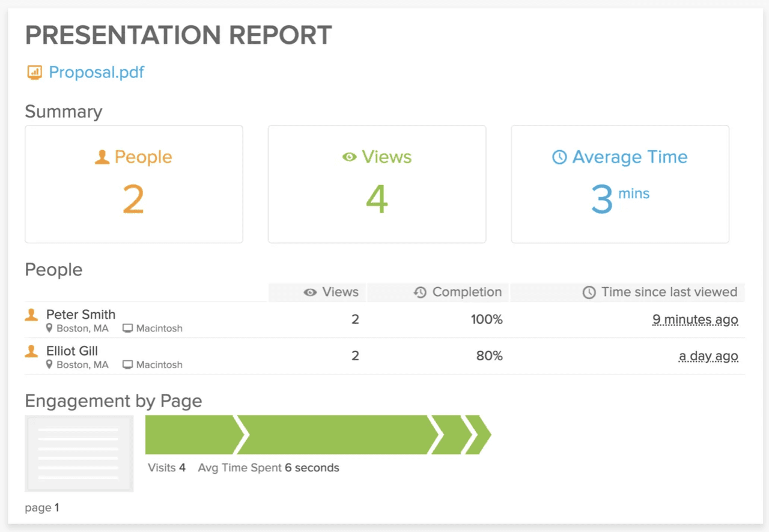Select the Summary section heading
769x532 pixels.
coord(63,112)
